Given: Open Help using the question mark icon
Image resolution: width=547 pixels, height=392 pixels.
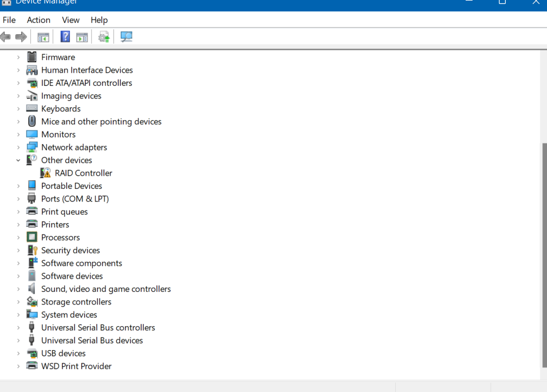Looking at the screenshot, I should coord(65,36).
